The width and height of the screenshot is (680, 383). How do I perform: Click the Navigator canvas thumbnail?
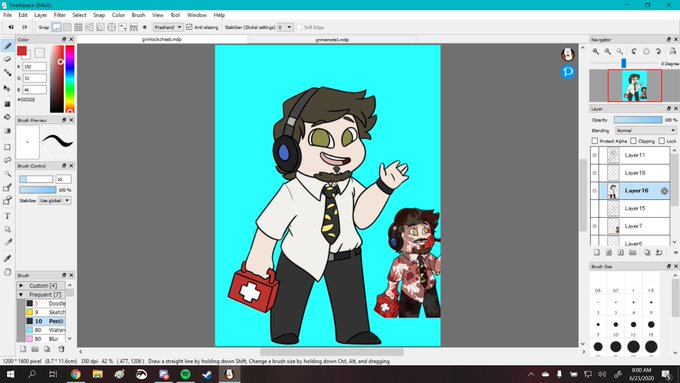[x=634, y=85]
